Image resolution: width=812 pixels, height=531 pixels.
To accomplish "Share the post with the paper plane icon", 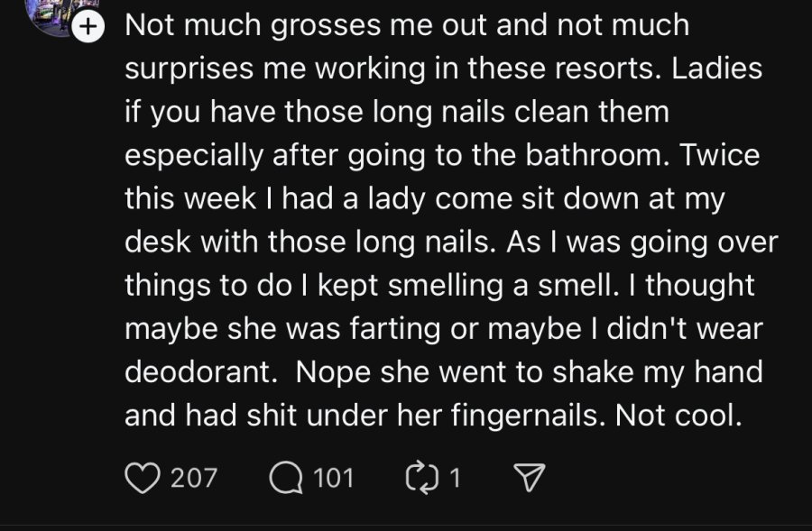I will tap(529, 477).
